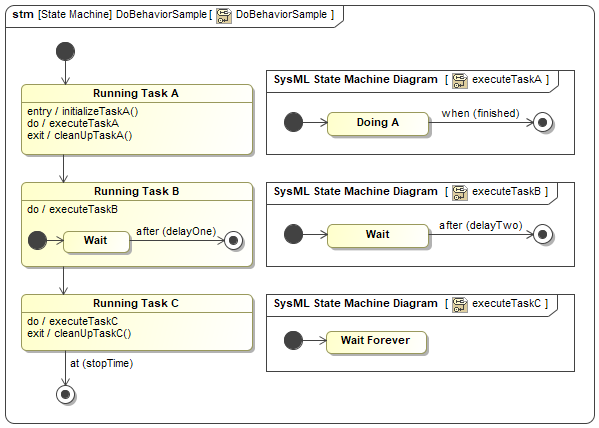Select the final state below at (stopTime)
This screenshot has width=599, height=428.
[x=65, y=394]
